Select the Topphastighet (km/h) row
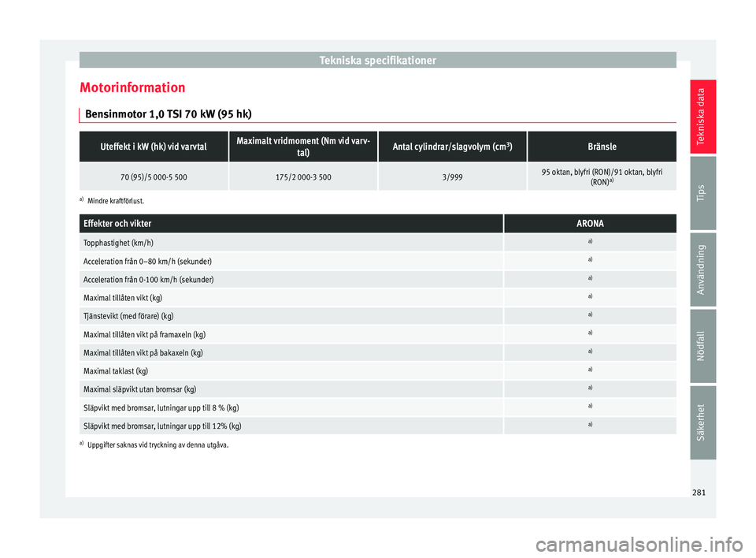The height and width of the screenshot is (558, 756). pos(377,242)
